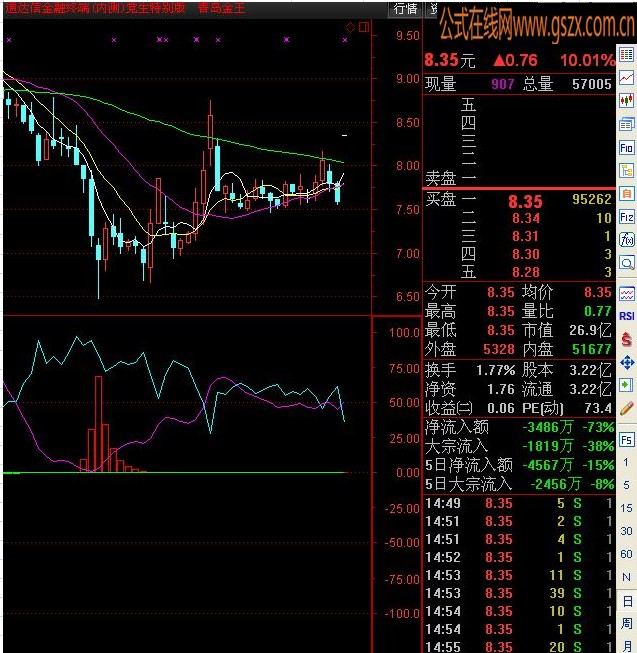
Task: Click the 外盘 5328 value
Action: (499, 349)
